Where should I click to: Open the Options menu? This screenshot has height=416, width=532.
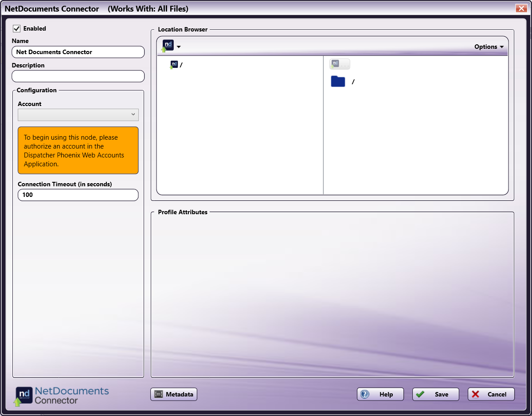coord(489,47)
